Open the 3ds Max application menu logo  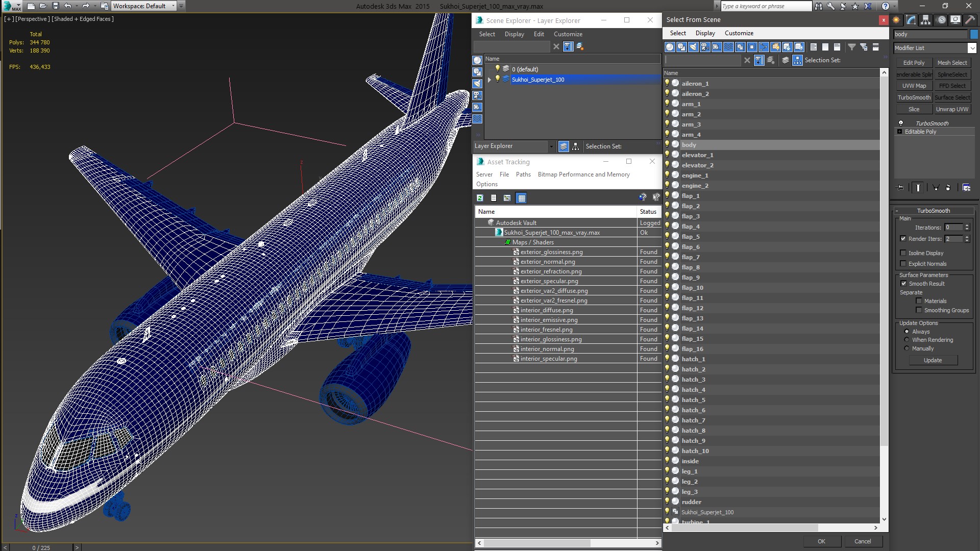point(11,6)
